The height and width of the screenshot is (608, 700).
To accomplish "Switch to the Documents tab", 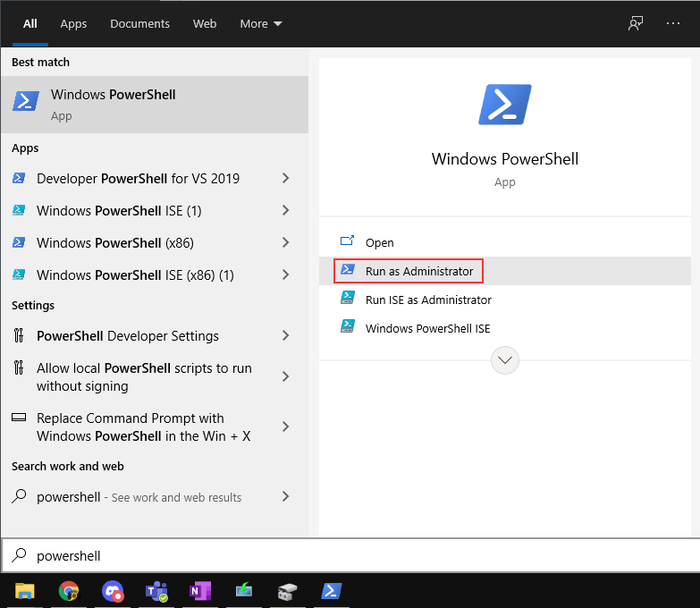I will coord(139,23).
